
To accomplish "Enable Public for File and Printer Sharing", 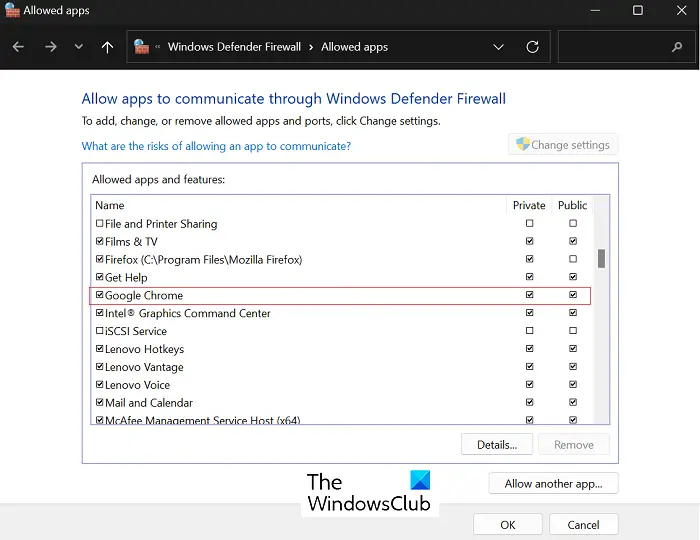I will (x=573, y=223).
